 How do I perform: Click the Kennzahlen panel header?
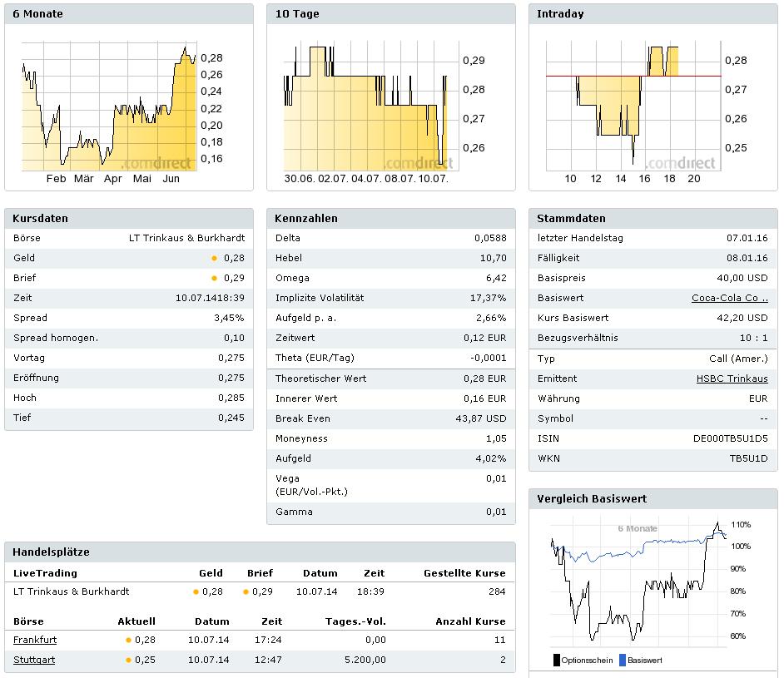tap(390, 219)
